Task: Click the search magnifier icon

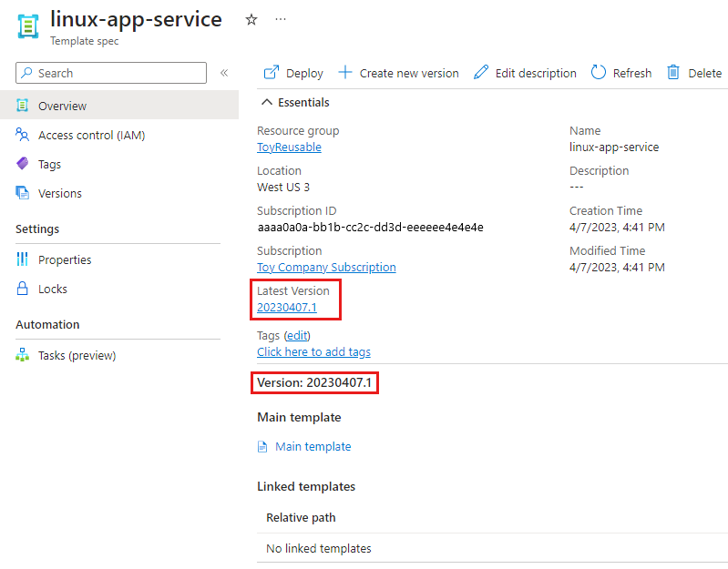Action: point(27,73)
